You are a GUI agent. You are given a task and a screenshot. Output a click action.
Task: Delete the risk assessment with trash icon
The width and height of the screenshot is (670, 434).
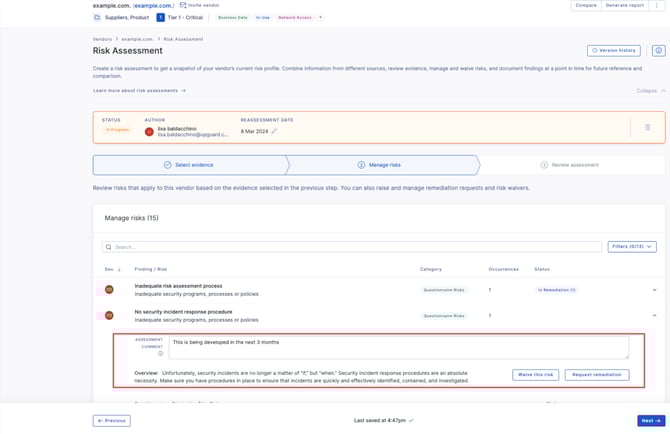[x=647, y=127]
